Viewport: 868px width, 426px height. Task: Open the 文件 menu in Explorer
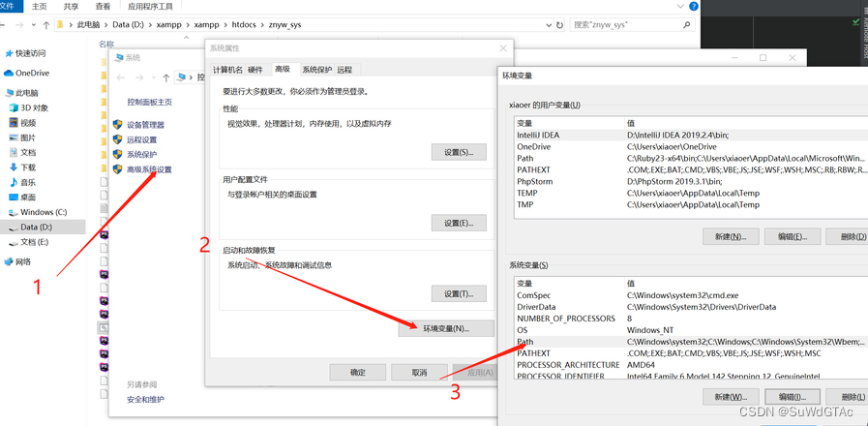coord(11,7)
